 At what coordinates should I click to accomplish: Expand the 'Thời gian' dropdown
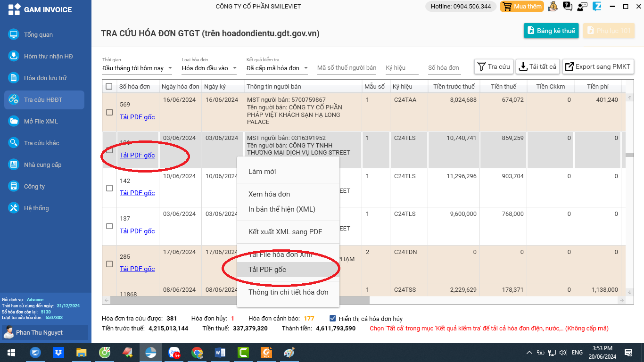pyautogui.click(x=171, y=68)
